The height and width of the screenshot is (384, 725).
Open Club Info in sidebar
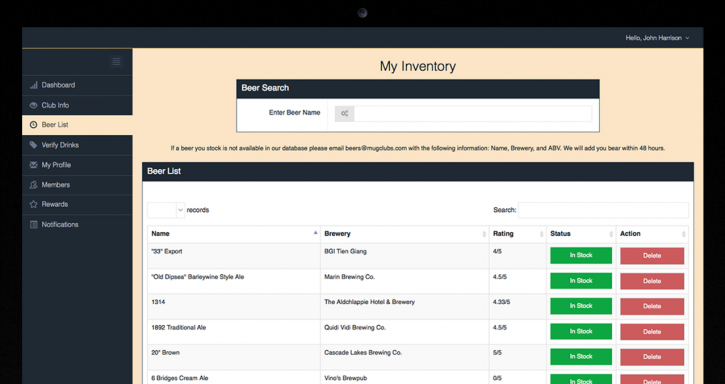point(77,105)
